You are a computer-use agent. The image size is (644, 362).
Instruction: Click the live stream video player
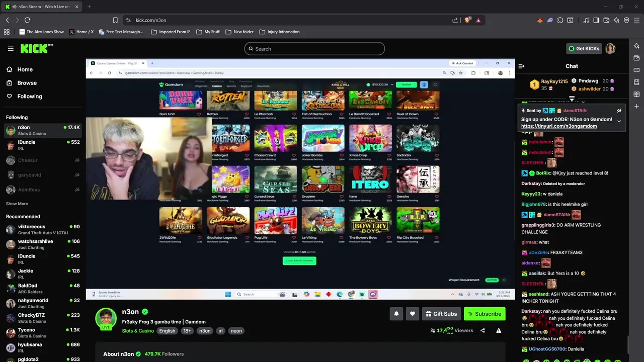pos(300,179)
